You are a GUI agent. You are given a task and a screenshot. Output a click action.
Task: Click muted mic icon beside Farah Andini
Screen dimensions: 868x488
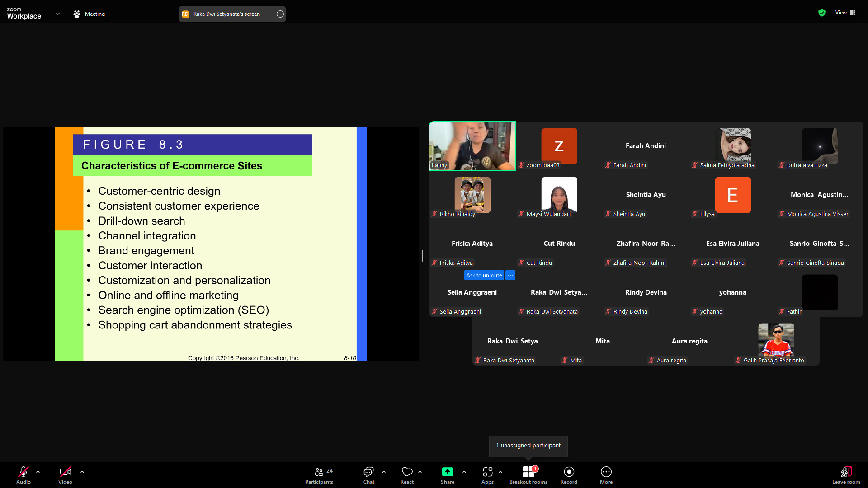(608, 165)
